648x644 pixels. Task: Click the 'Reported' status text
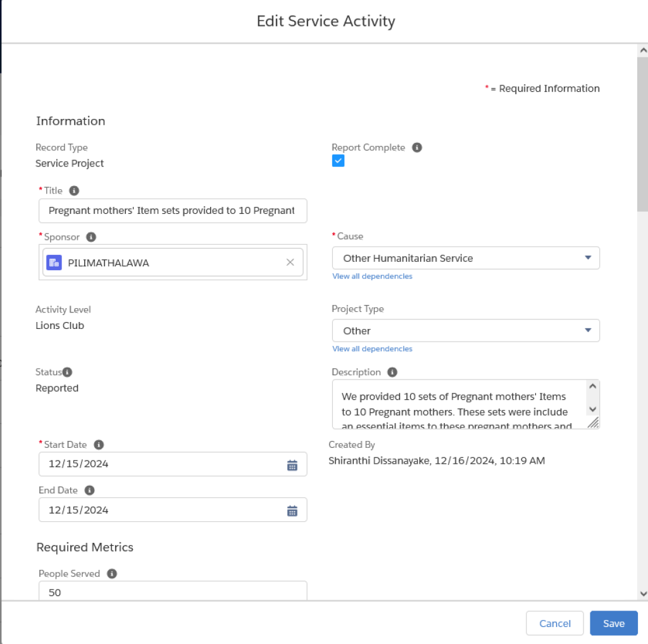coord(57,388)
